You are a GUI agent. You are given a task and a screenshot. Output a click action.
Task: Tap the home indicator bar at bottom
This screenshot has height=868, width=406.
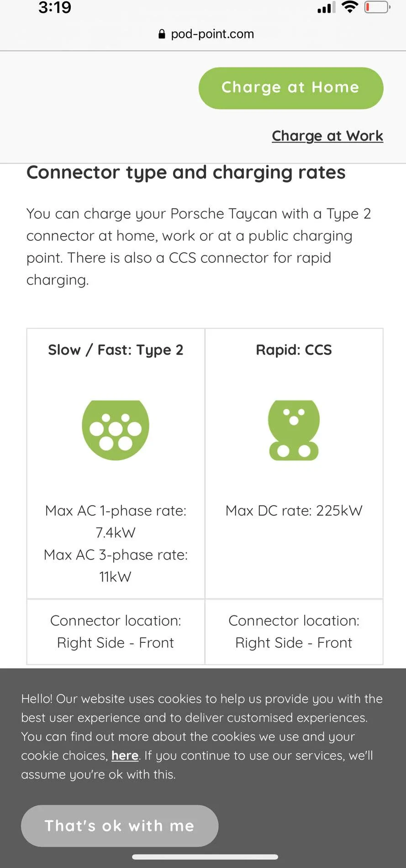[205, 857]
